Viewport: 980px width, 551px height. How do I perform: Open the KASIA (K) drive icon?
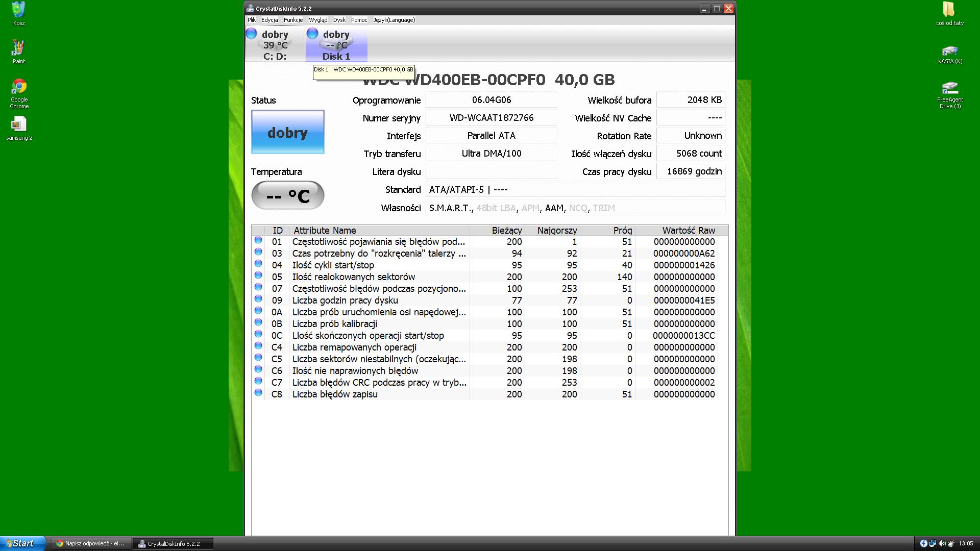click(x=950, y=54)
